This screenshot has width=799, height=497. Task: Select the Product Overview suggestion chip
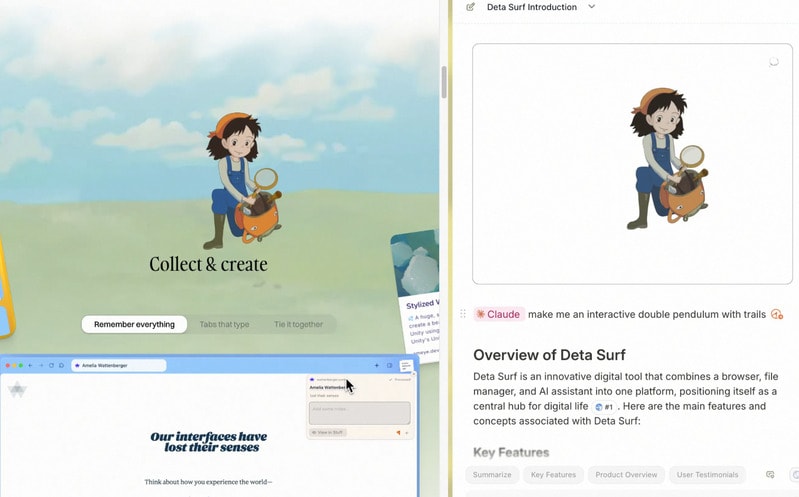tap(627, 475)
